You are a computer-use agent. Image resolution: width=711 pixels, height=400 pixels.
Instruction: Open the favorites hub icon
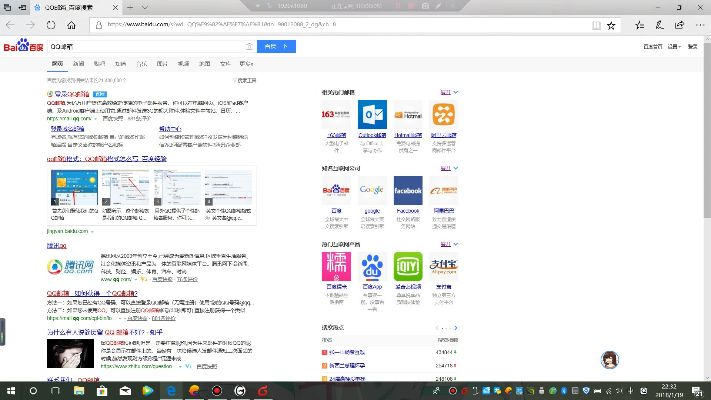click(639, 25)
